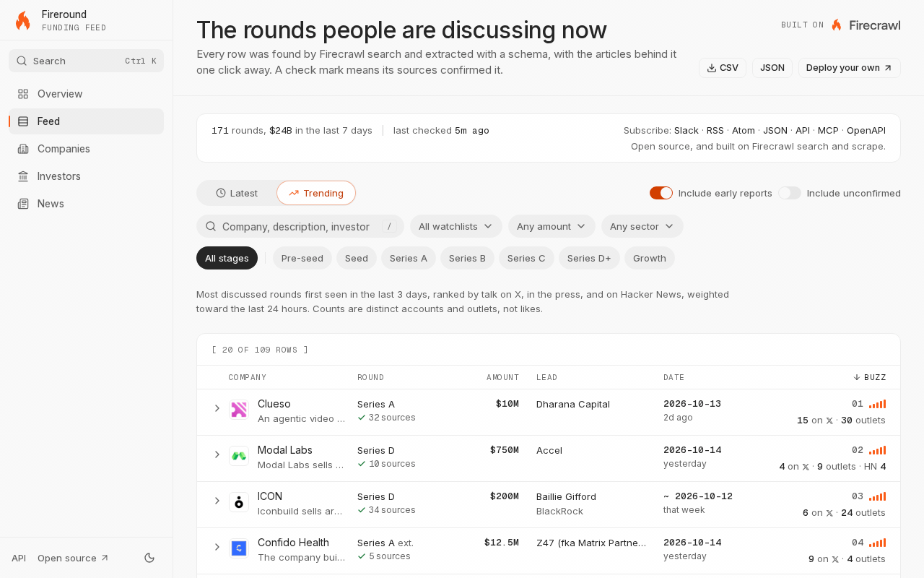Screen dimensions: 924x578
Task: Filter by Seed stage
Action: click(357, 258)
